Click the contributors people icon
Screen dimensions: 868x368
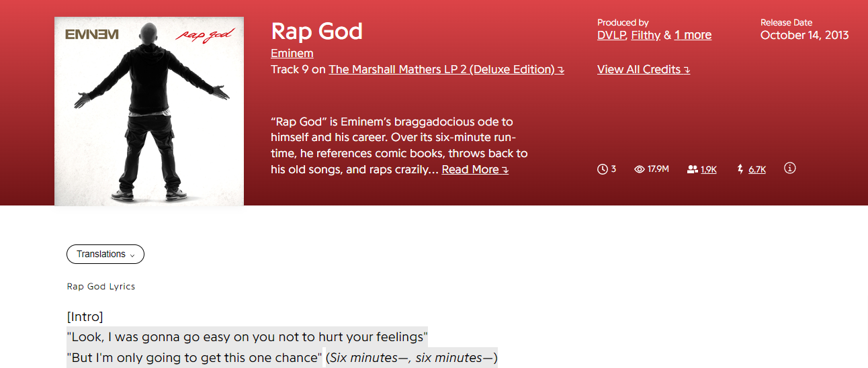(693, 169)
